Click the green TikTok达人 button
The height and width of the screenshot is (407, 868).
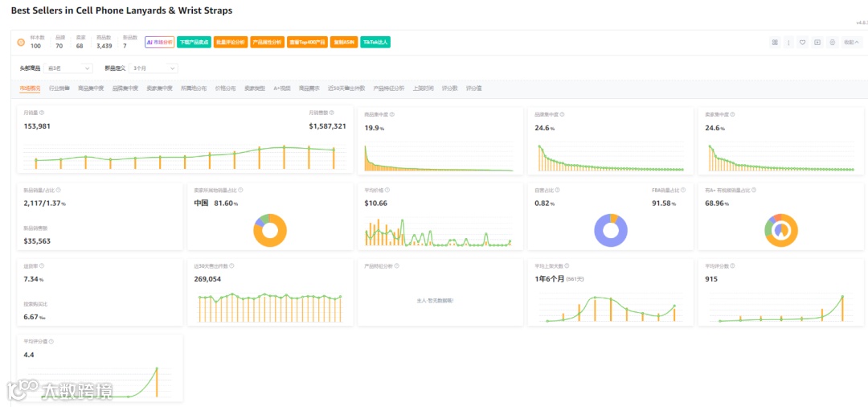click(375, 42)
